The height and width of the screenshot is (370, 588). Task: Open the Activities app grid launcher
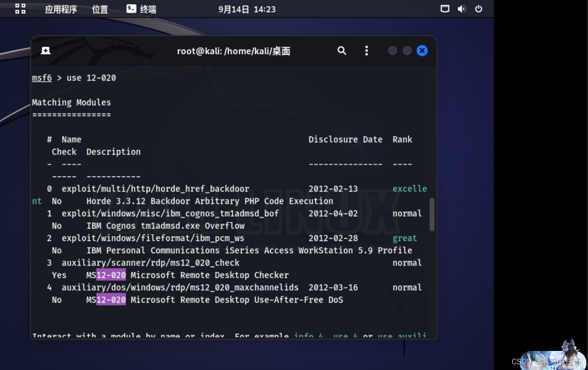[x=20, y=9]
